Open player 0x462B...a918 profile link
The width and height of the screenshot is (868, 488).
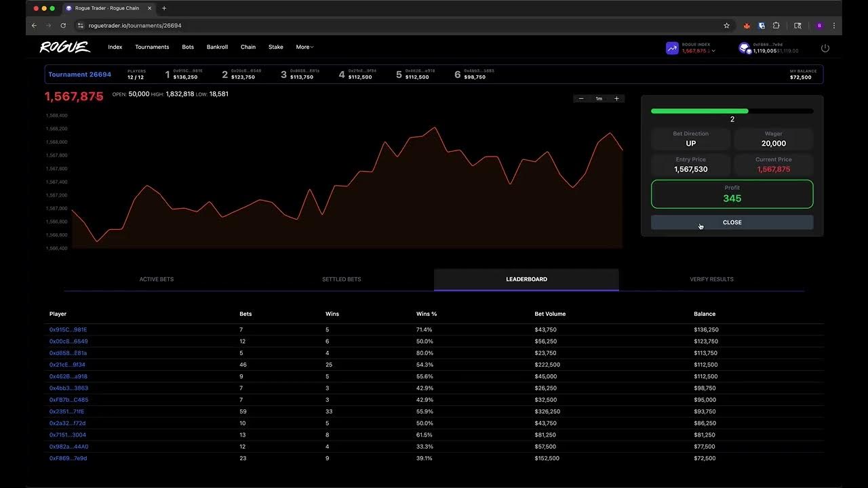click(68, 376)
